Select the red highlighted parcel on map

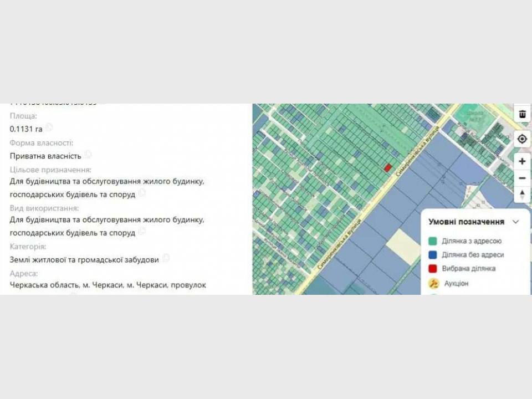pyautogui.click(x=388, y=167)
